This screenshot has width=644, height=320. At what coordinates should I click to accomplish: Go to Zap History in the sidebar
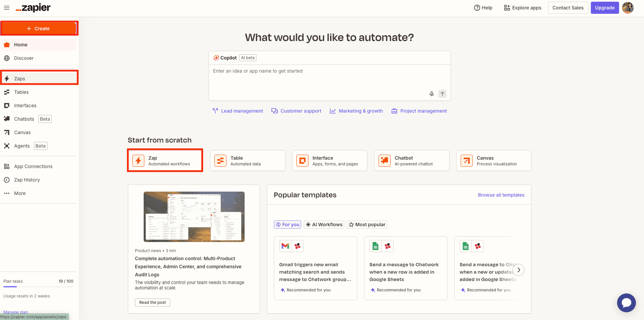tap(27, 180)
